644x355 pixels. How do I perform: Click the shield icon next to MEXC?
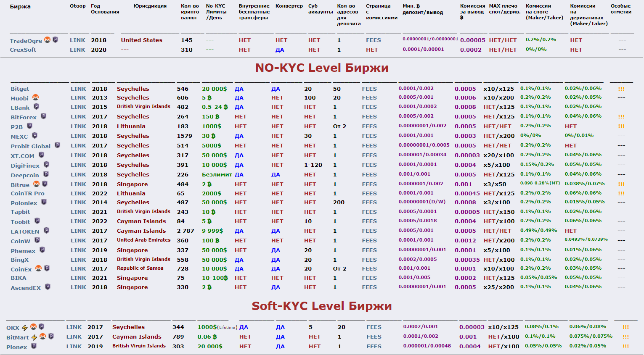click(34, 136)
